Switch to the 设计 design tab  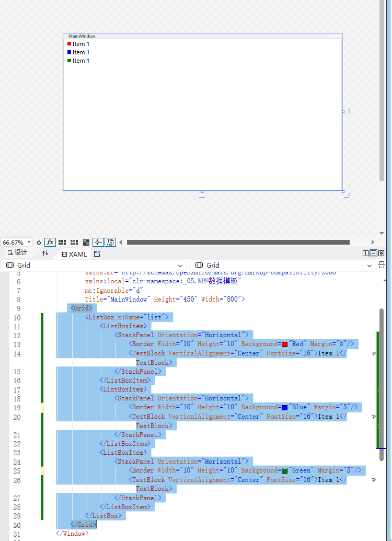(x=17, y=252)
